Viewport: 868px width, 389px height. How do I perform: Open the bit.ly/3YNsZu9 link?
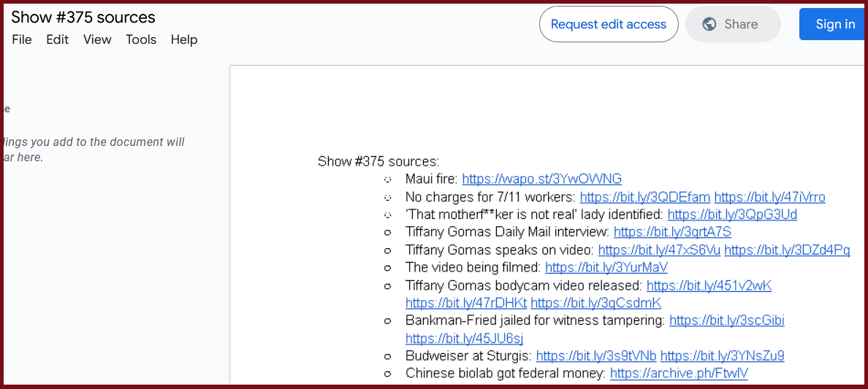[723, 356]
